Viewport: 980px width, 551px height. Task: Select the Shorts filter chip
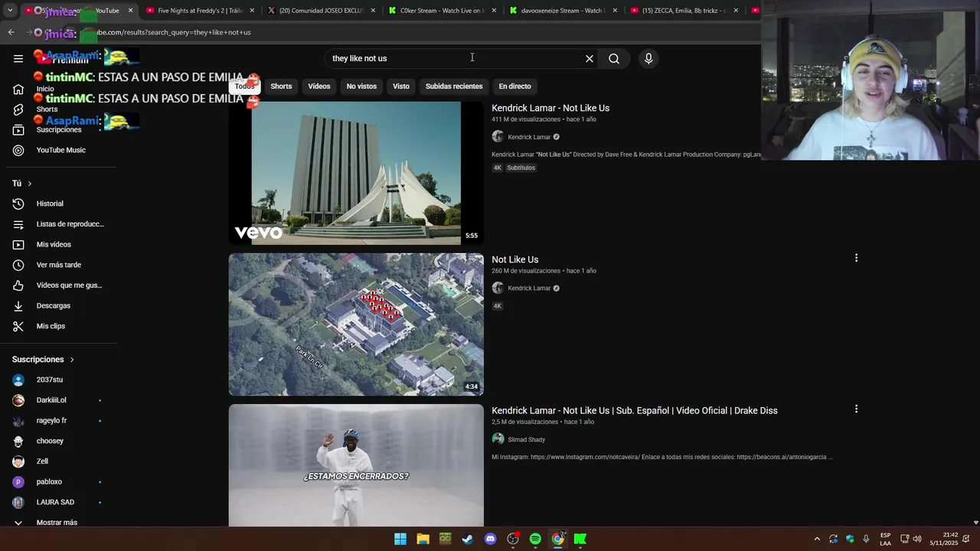pyautogui.click(x=281, y=86)
